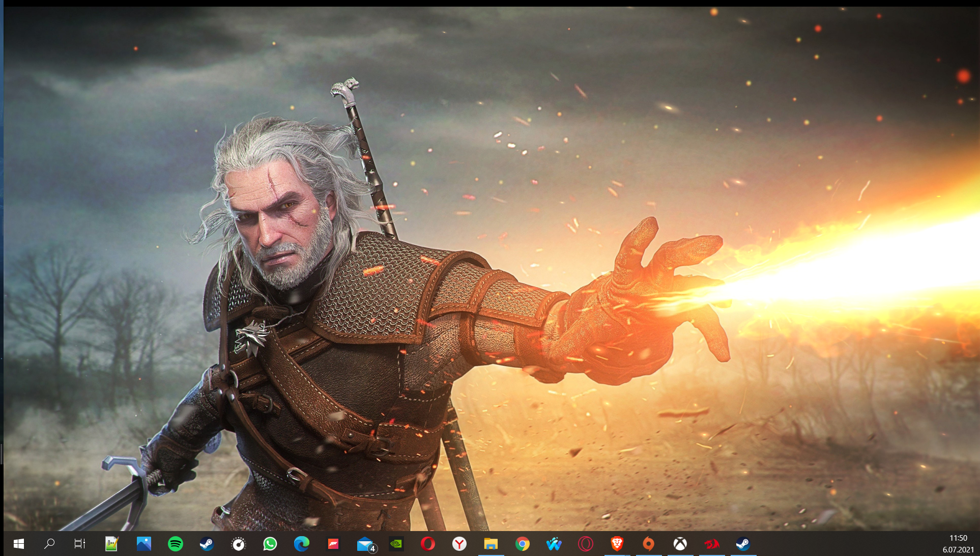Switch to Steam window beside Redragon icon
This screenshot has width=980, height=556.
743,544
